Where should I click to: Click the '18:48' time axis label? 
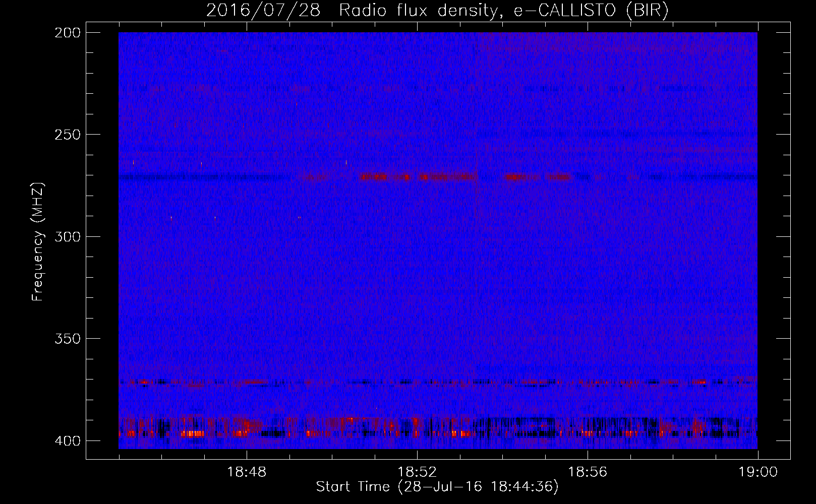click(x=247, y=472)
